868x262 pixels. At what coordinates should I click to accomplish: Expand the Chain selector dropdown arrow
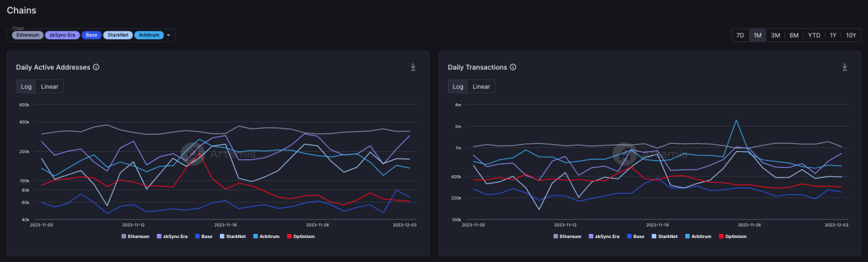tap(169, 35)
